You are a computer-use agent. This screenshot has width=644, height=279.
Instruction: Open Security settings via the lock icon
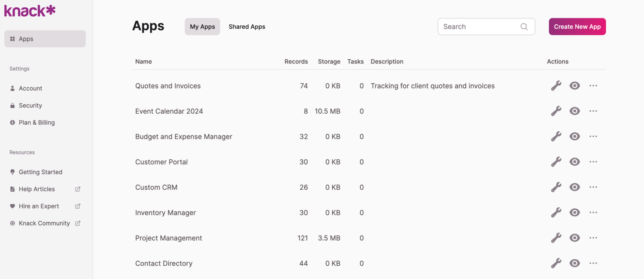(12, 105)
